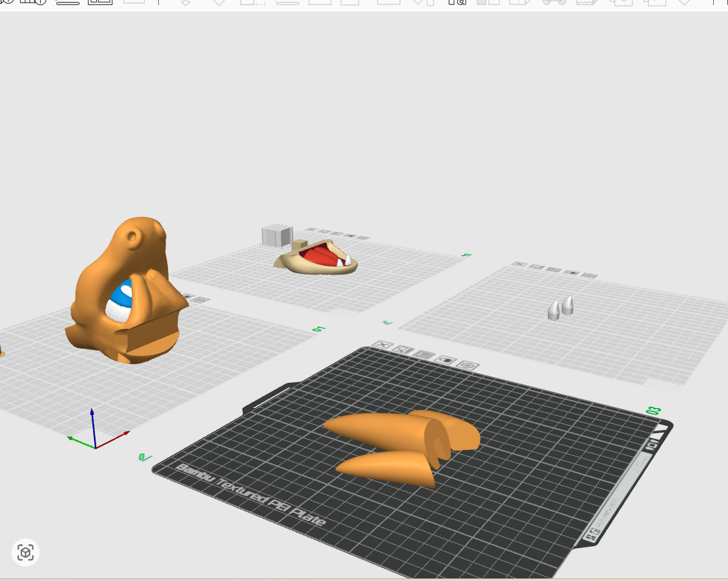Screen dimensions: 728x581
Task: Click the view cube icon in the bottom-left corner
Action: [x=26, y=553]
